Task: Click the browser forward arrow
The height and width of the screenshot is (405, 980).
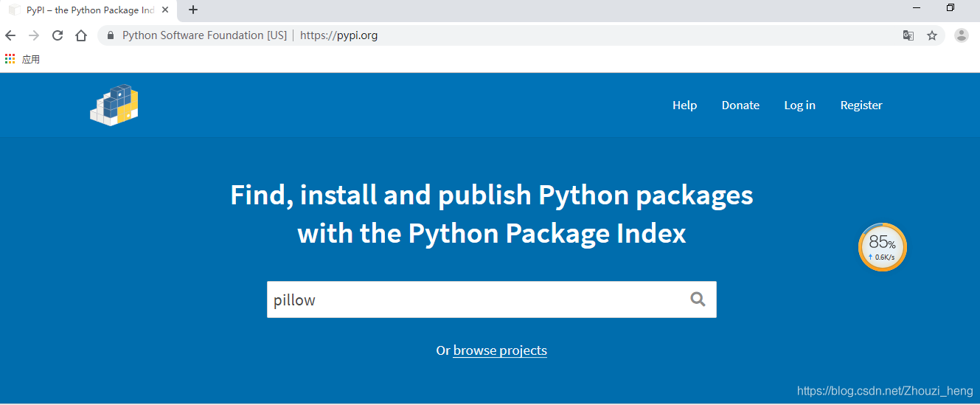Action: click(x=34, y=35)
